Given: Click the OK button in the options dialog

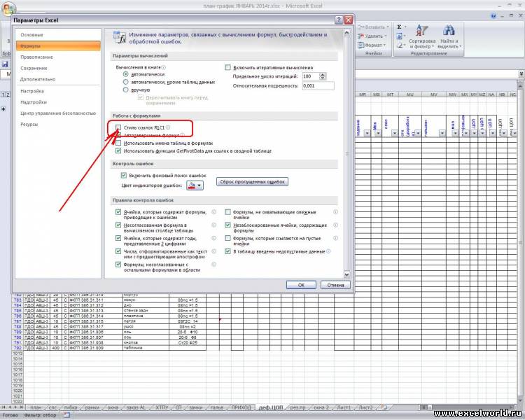Looking at the screenshot, I should [x=301, y=285].
